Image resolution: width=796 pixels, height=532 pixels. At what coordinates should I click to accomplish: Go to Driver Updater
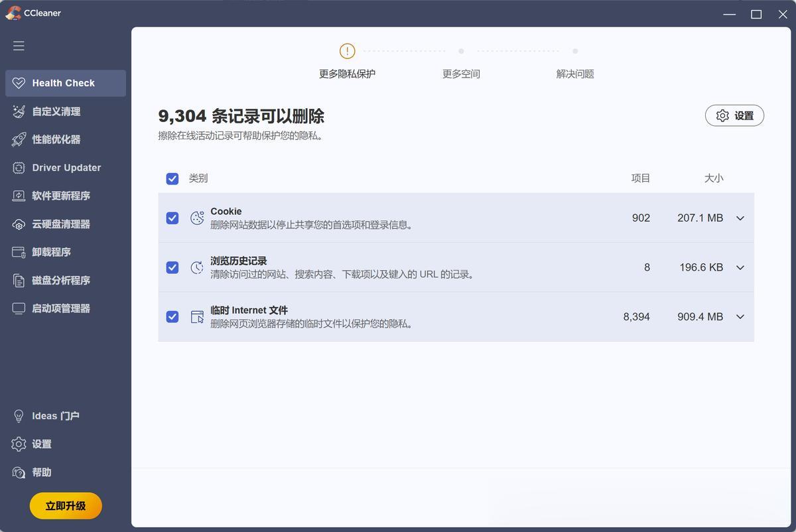pos(66,168)
